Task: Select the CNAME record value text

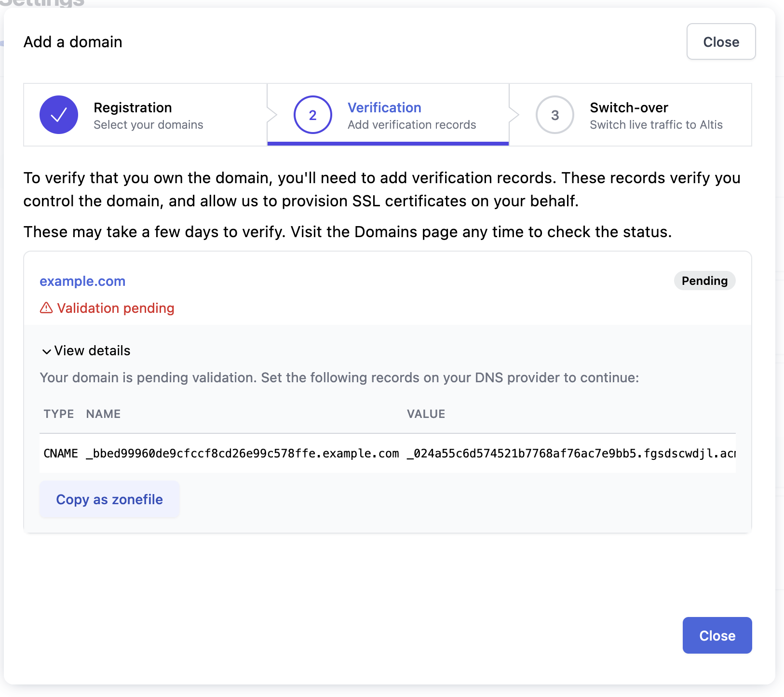Action: click(x=569, y=453)
